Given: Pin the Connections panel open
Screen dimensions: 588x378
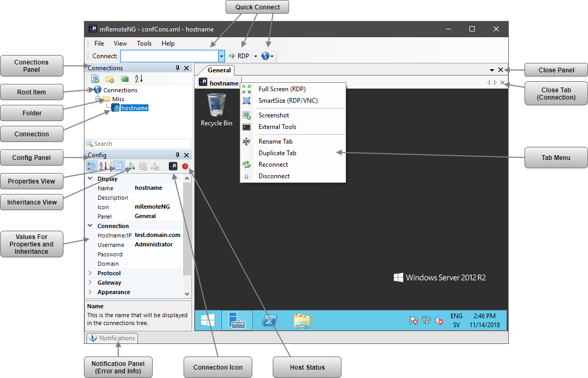Looking at the screenshot, I should tap(178, 68).
